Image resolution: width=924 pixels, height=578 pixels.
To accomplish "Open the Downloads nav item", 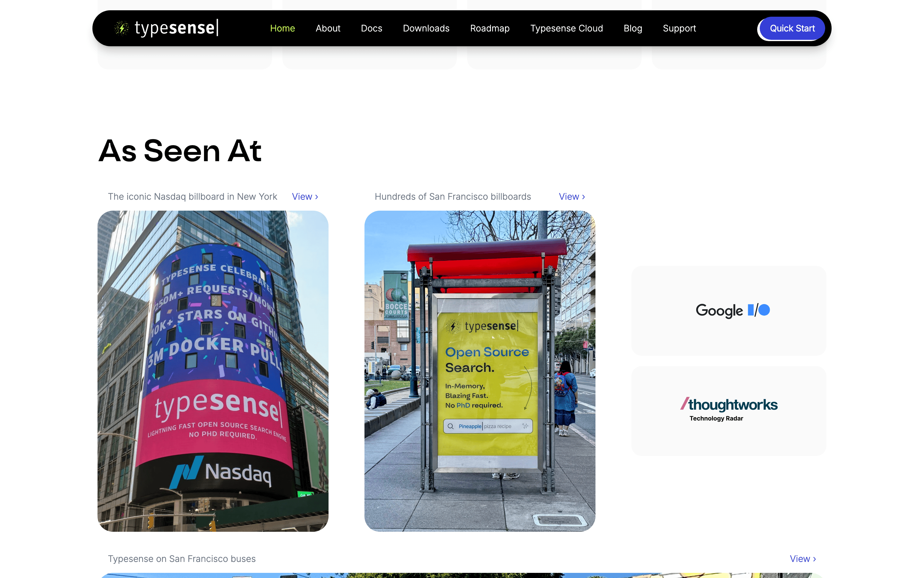I will click(426, 28).
